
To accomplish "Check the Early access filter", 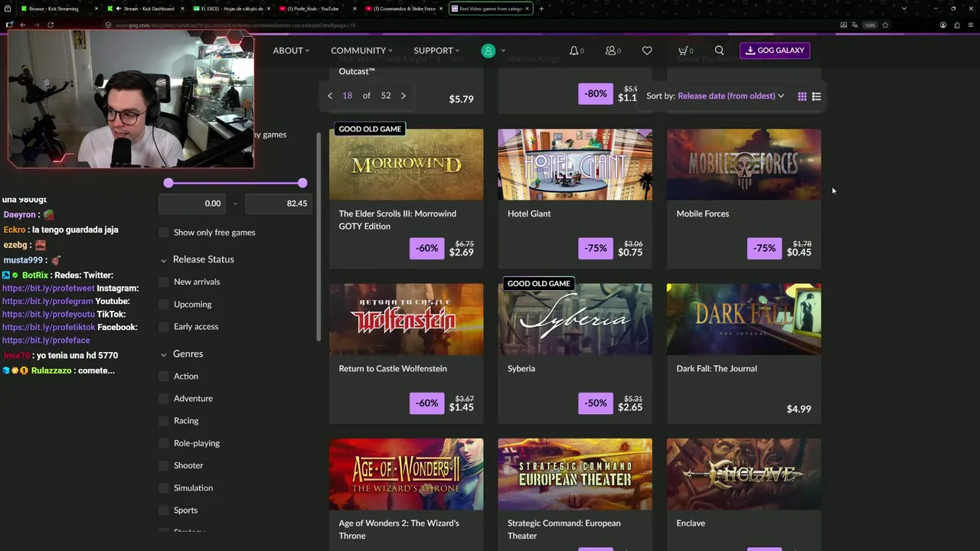I will click(163, 327).
